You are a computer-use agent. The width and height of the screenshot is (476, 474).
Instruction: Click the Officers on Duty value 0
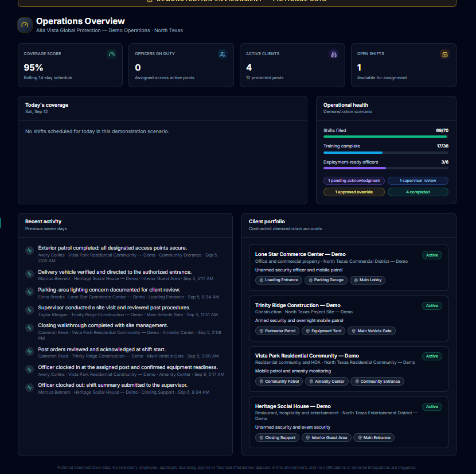[x=138, y=68]
